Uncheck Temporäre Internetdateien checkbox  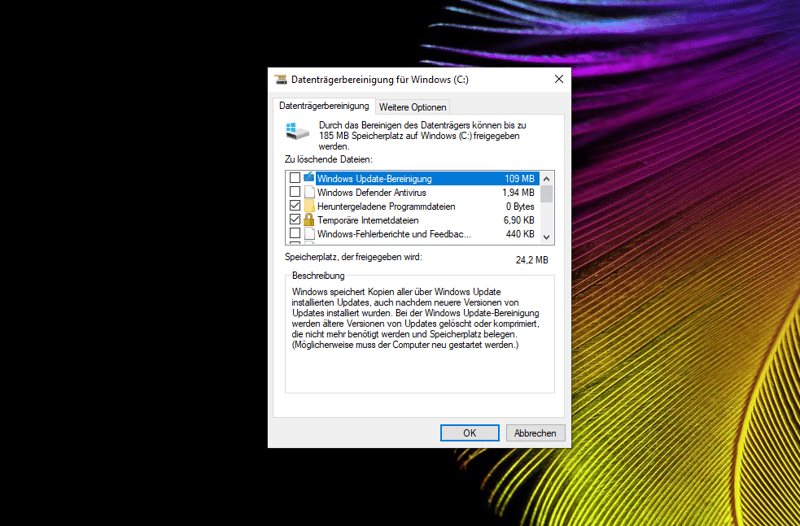(x=294, y=220)
